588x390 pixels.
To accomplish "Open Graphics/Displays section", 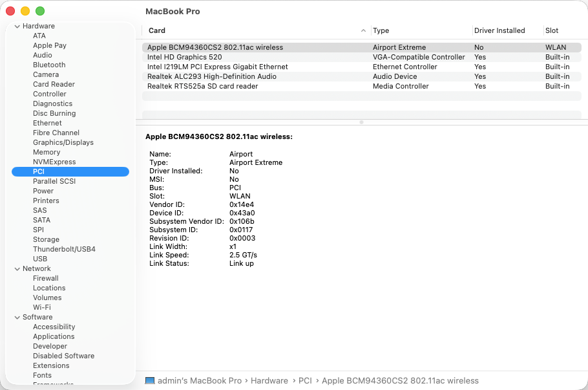I will coord(63,143).
